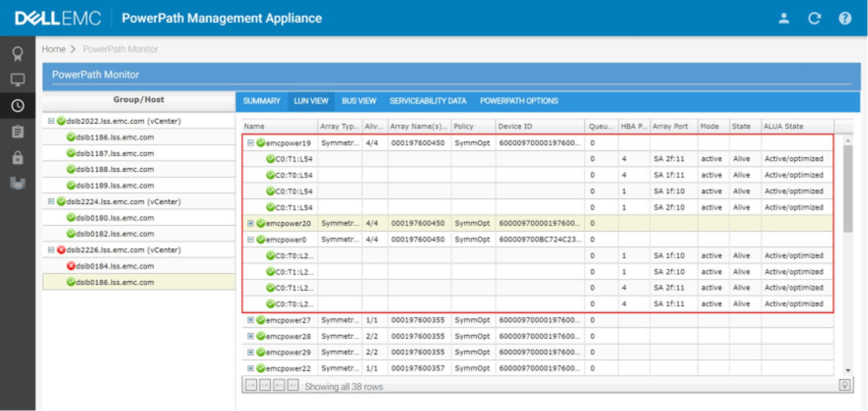Open the lock security sidebar icon
Viewport: 868px width, 411px height.
[18, 158]
